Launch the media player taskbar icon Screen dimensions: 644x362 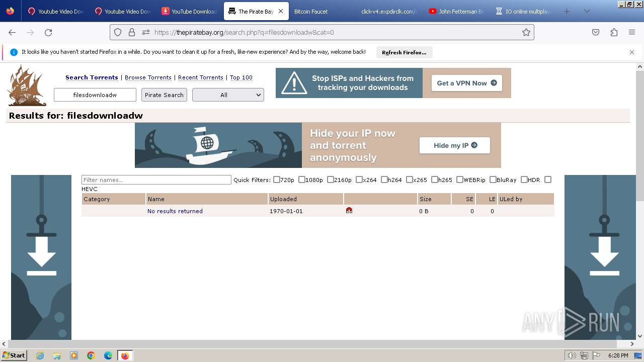pyautogui.click(x=74, y=355)
